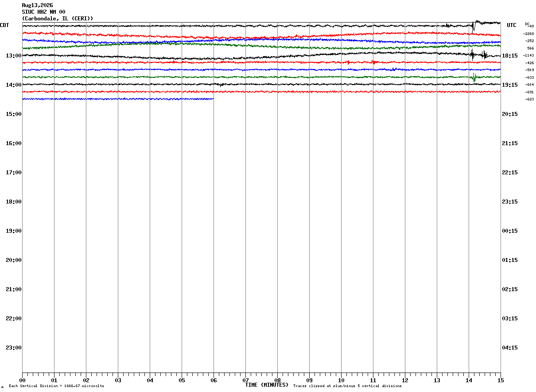Click the black seismic burst on the 13:00 trace

click(x=479, y=55)
